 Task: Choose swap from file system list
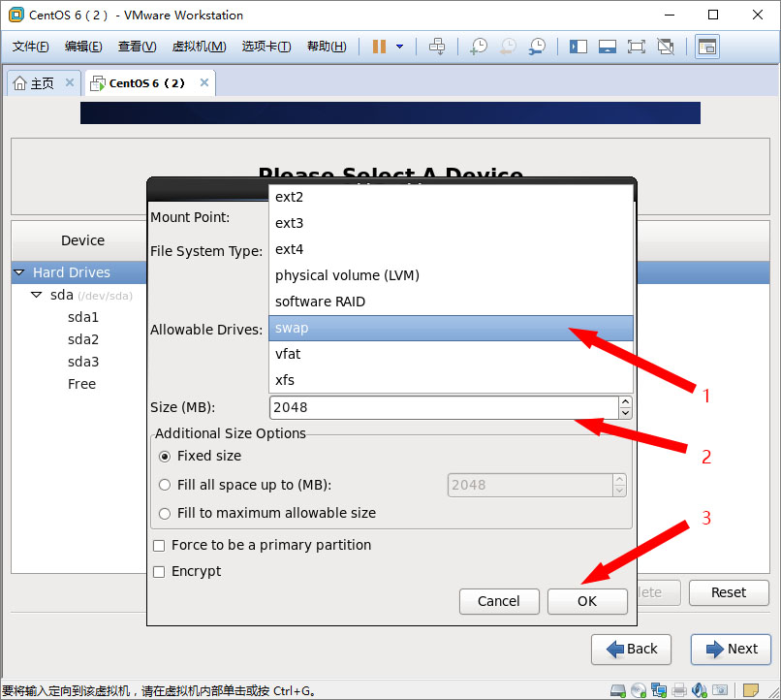(x=451, y=328)
